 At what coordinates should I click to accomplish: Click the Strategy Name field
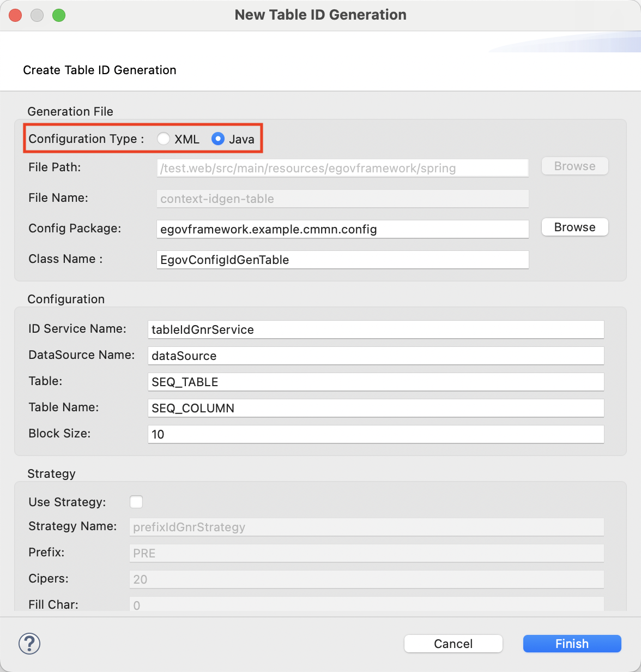(366, 527)
